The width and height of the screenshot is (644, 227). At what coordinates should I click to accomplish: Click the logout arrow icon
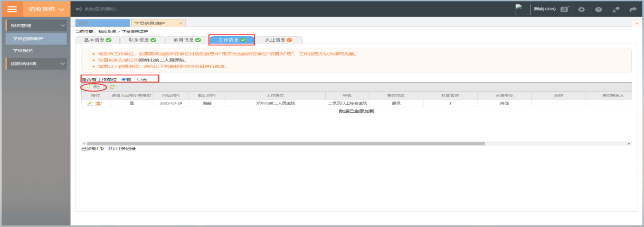click(x=633, y=9)
